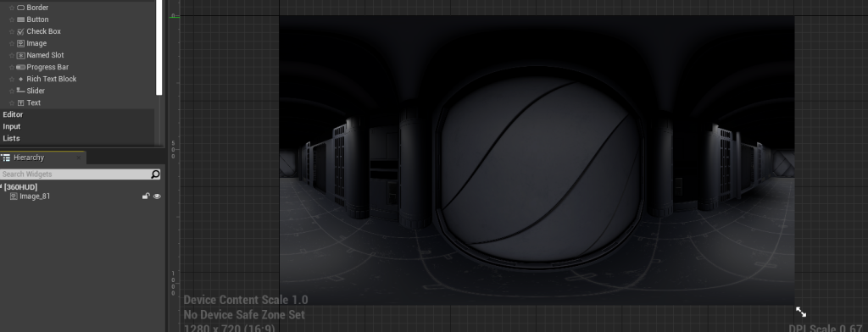
Task: Click the Search Widgets input field
Action: tap(75, 174)
